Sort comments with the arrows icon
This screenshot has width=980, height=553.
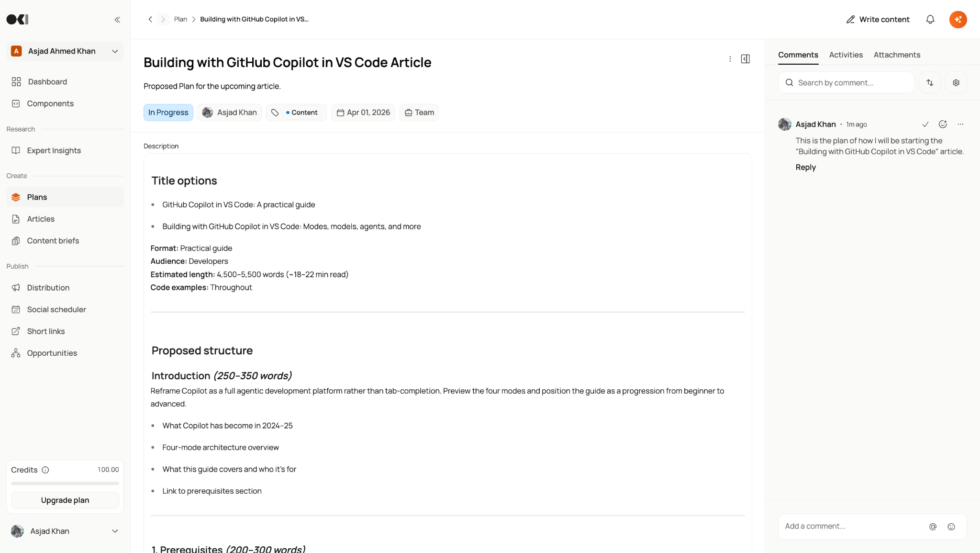point(930,83)
